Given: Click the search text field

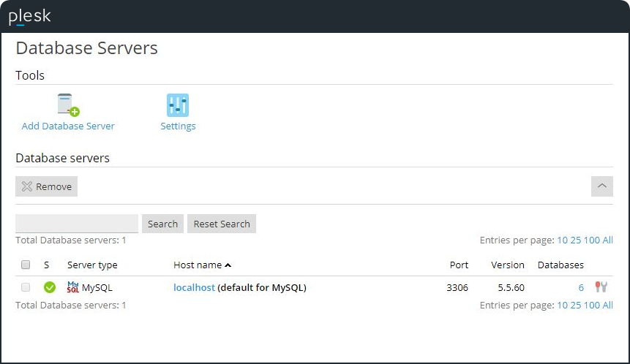Looking at the screenshot, I should click(77, 224).
